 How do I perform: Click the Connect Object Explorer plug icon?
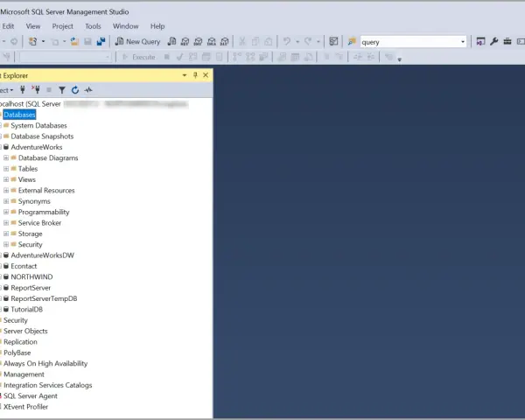click(23, 90)
